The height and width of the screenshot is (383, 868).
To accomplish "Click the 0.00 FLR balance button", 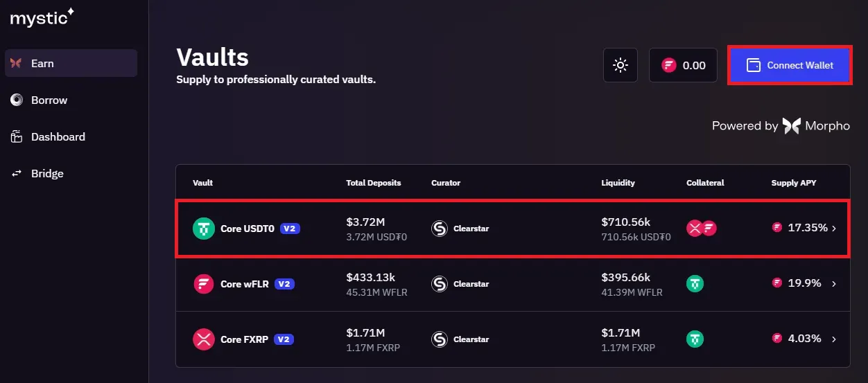I will pyautogui.click(x=683, y=65).
